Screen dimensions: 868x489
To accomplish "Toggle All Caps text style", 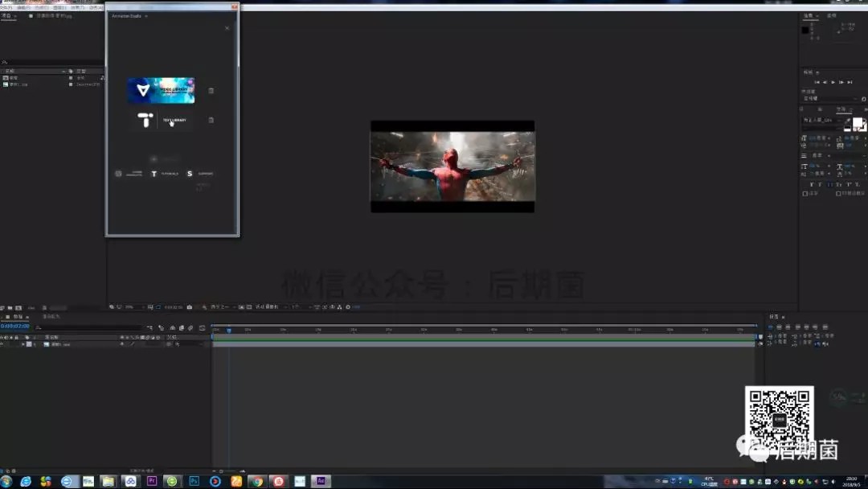I will pos(829,184).
